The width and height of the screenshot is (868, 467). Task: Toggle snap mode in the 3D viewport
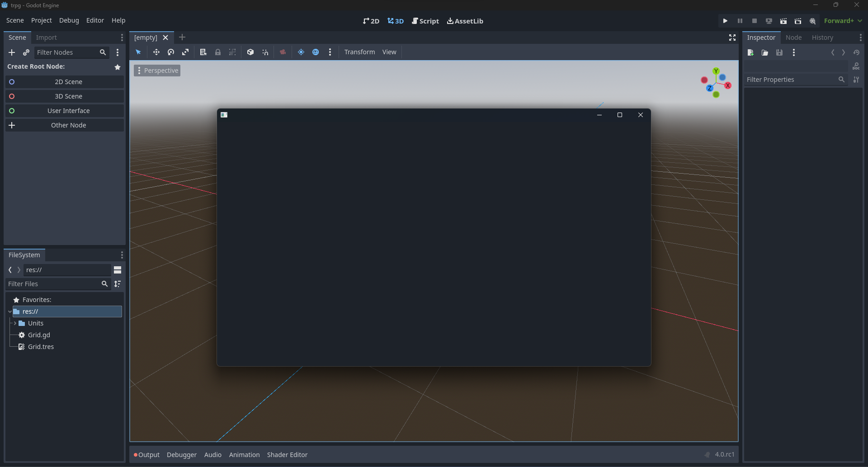coord(265,52)
